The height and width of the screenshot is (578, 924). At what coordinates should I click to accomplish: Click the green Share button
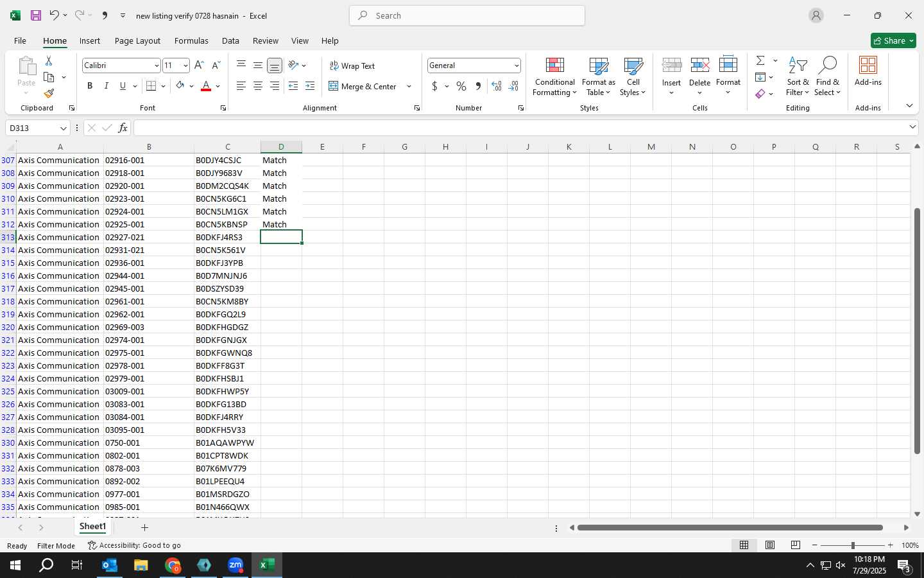pos(893,40)
